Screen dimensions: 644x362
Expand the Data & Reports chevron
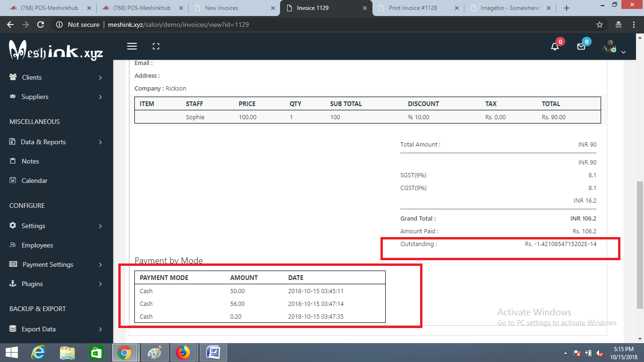[x=100, y=142]
